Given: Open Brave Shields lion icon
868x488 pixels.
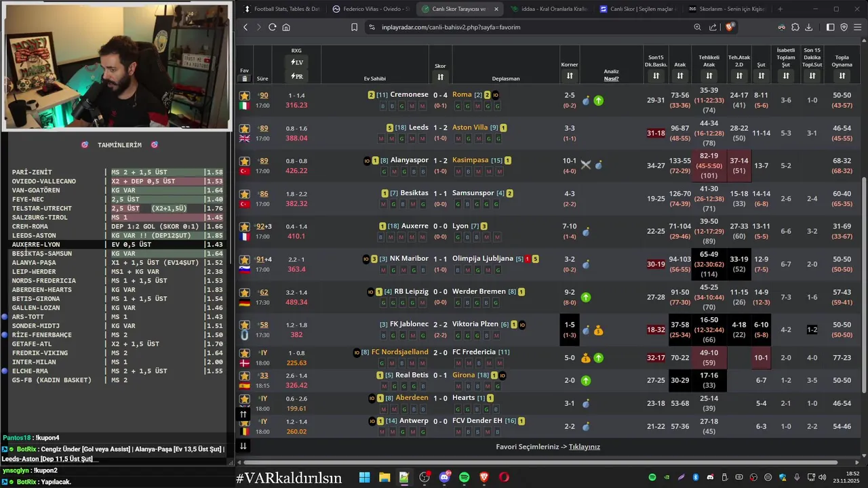Looking at the screenshot, I should 730,27.
